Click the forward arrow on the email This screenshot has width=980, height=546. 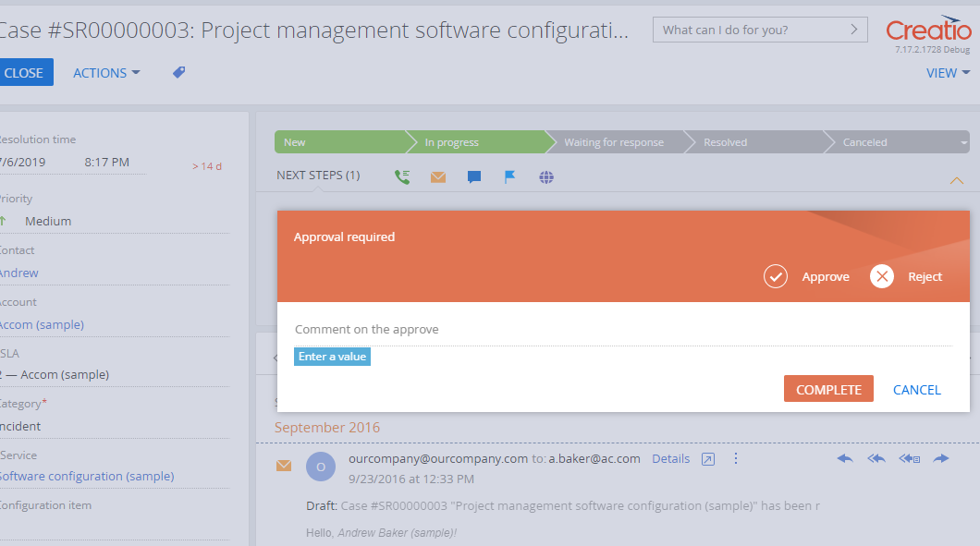tap(941, 458)
